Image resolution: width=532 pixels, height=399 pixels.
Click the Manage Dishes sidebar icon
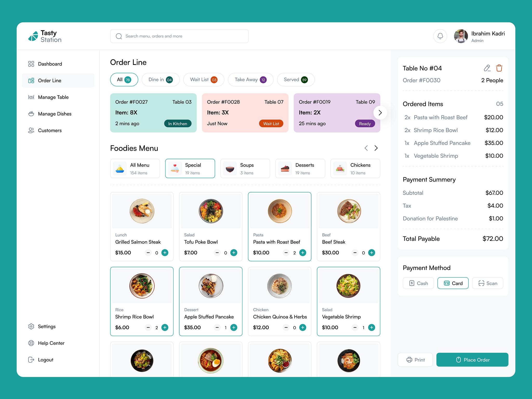pyautogui.click(x=31, y=114)
